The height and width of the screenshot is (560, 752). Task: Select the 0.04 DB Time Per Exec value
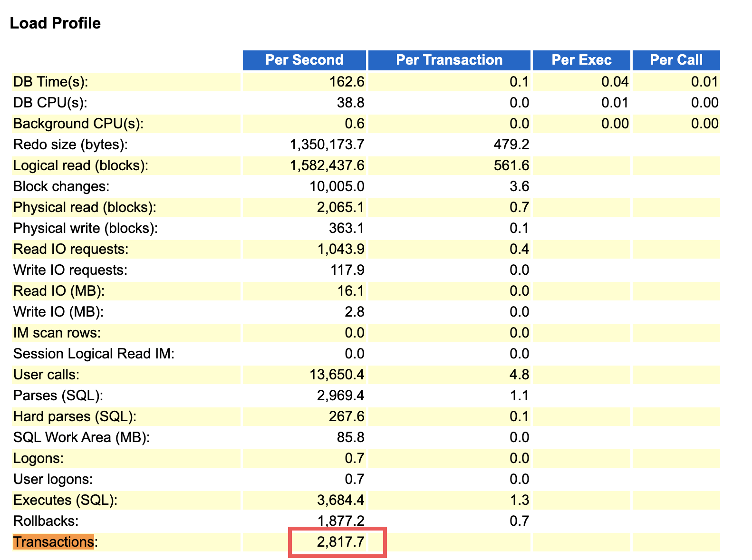615,82
